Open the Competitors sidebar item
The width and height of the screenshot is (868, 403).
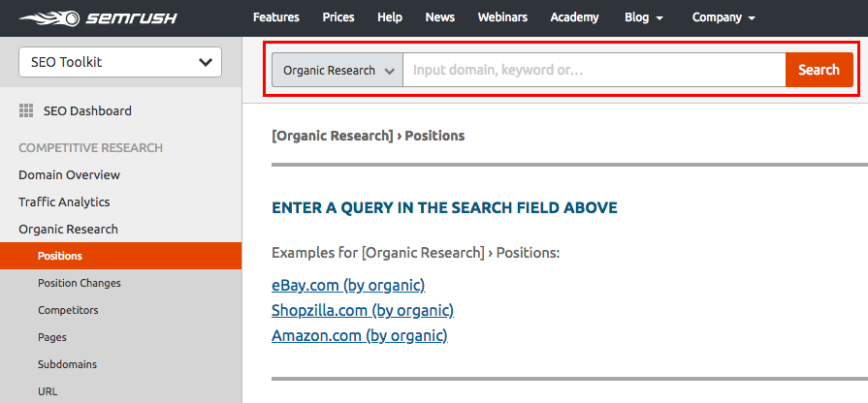tap(68, 310)
